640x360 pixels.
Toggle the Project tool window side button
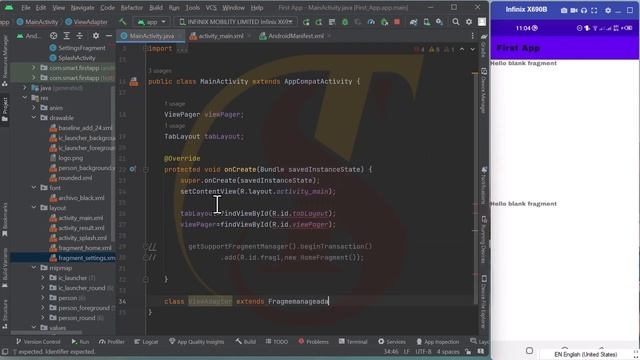5,109
